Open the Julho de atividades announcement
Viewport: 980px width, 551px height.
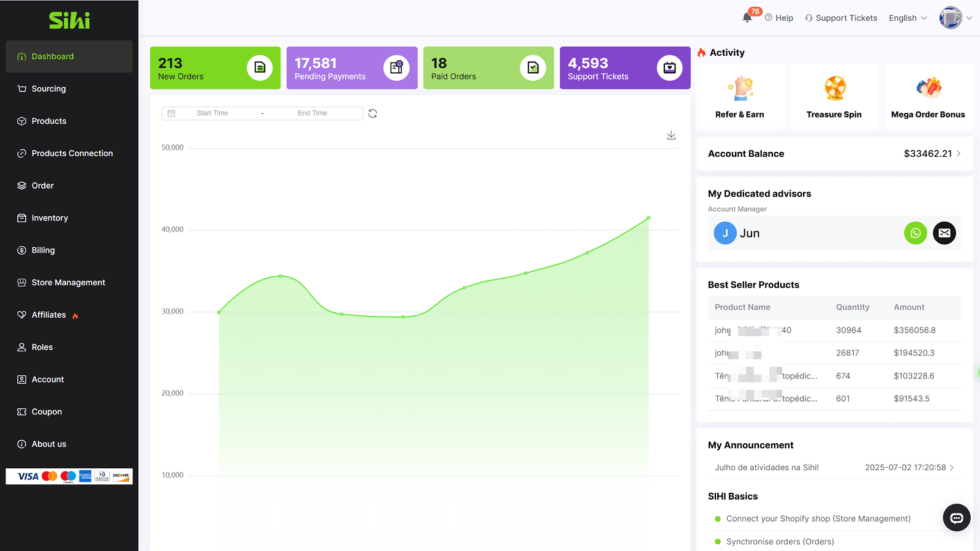[x=766, y=467]
